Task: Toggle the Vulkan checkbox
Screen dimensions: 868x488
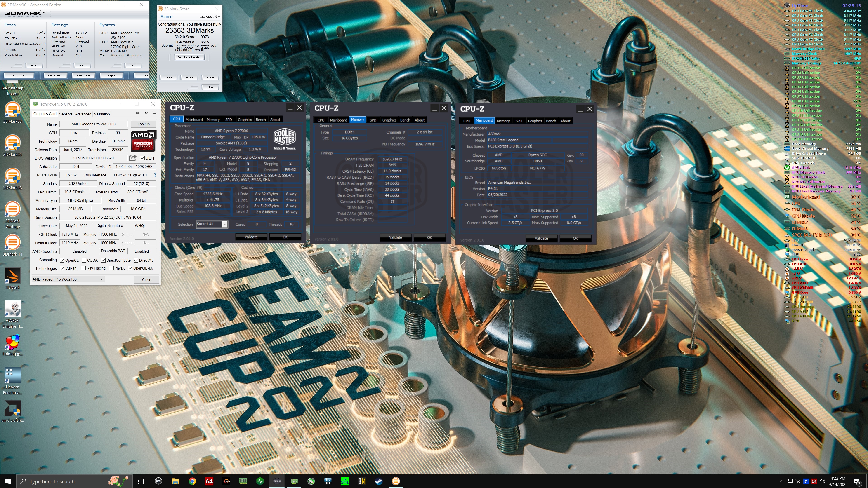Action: click(x=62, y=268)
